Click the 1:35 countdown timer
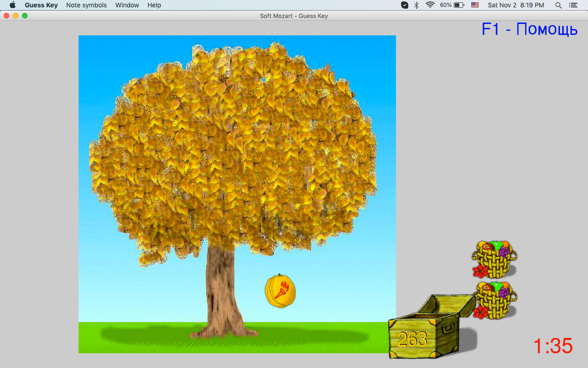The width and height of the screenshot is (588, 368). [553, 346]
